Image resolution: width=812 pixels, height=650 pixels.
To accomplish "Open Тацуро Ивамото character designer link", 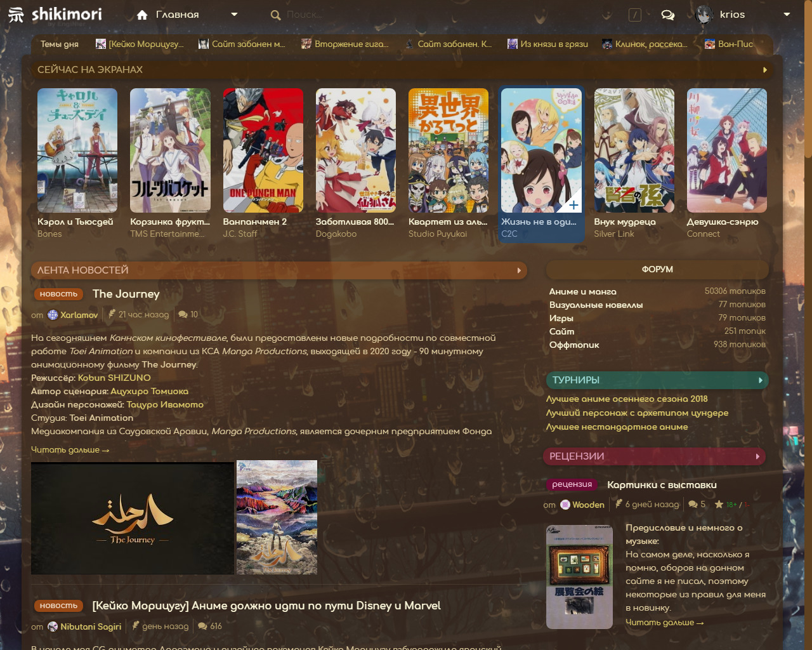I will coord(165,404).
